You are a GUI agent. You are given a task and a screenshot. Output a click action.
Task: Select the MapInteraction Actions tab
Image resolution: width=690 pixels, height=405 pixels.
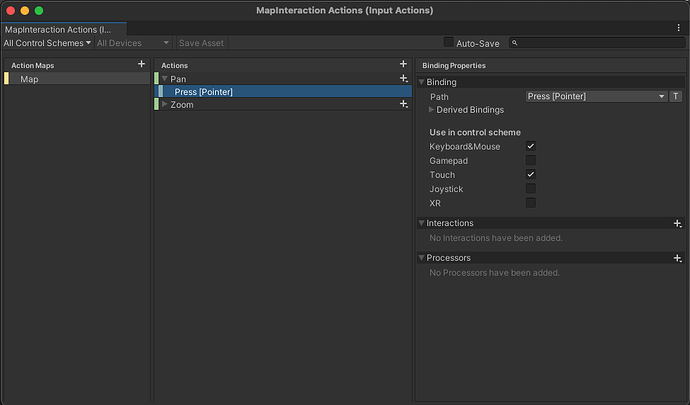click(x=58, y=29)
